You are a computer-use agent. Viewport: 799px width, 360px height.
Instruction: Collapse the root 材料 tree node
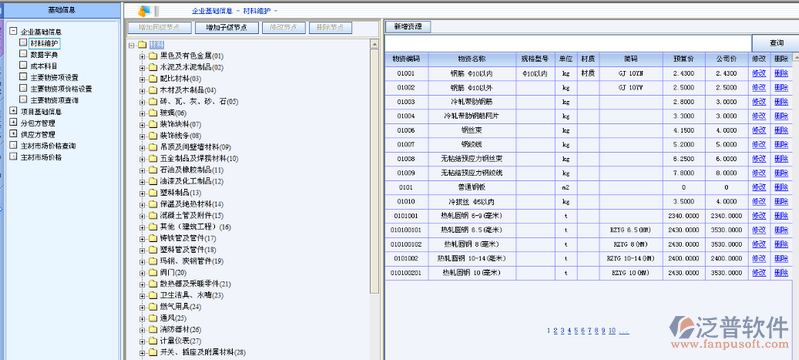click(131, 45)
